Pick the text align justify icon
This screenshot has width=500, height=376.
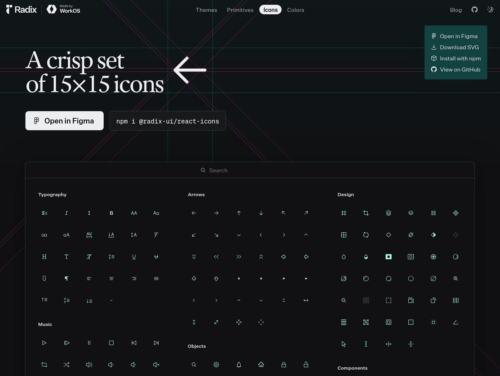pyautogui.click(x=156, y=278)
